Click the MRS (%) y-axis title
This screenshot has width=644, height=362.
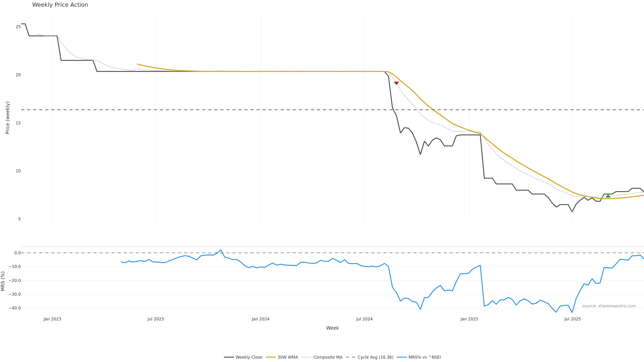tap(3, 281)
